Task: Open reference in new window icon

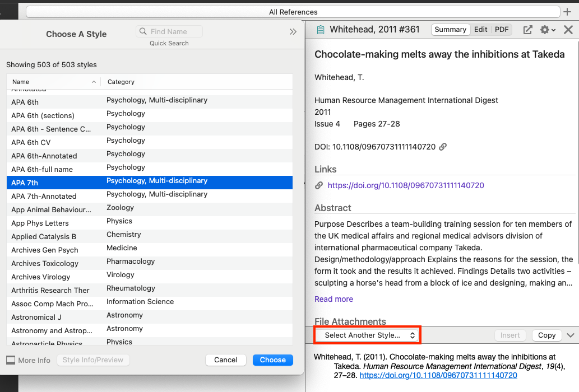Action: pos(527,30)
